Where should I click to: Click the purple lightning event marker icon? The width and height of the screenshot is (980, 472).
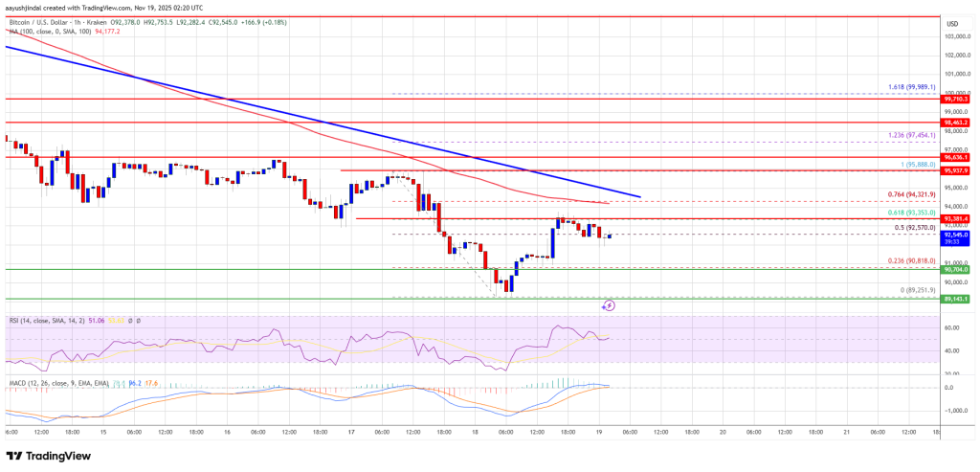click(x=610, y=305)
